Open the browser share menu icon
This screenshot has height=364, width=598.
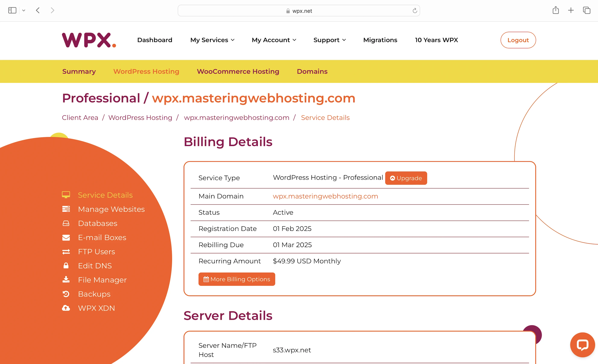pyautogui.click(x=555, y=10)
